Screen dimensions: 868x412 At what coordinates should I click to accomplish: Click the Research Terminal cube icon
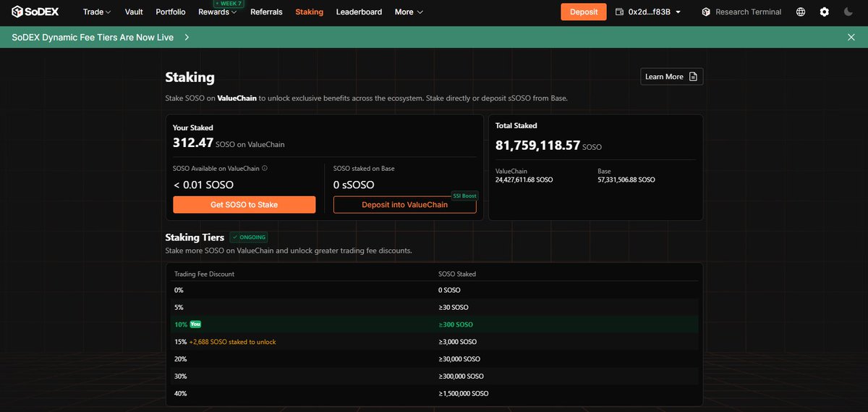coord(706,12)
